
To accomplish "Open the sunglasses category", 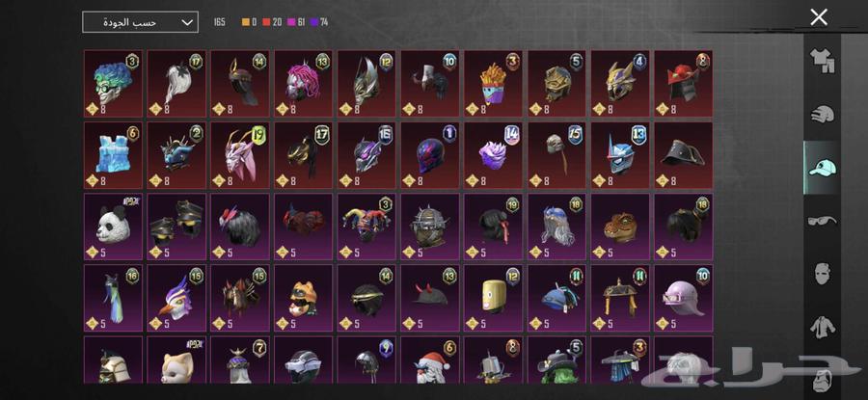I will tap(822, 221).
